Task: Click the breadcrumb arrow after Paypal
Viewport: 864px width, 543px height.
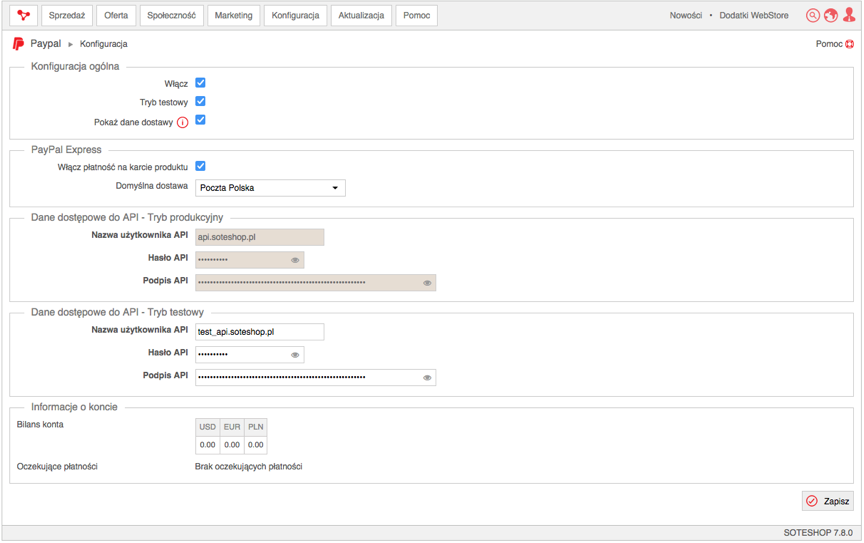Action: coord(71,44)
